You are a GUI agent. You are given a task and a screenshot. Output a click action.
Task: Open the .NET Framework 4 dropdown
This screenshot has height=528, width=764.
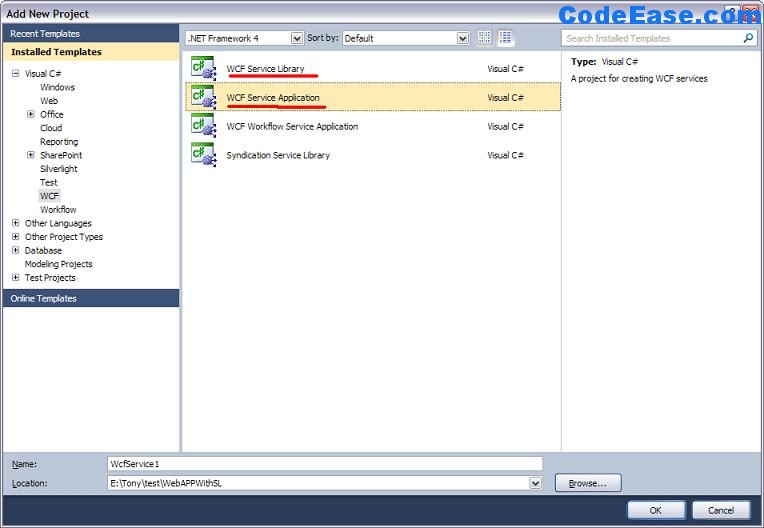297,38
